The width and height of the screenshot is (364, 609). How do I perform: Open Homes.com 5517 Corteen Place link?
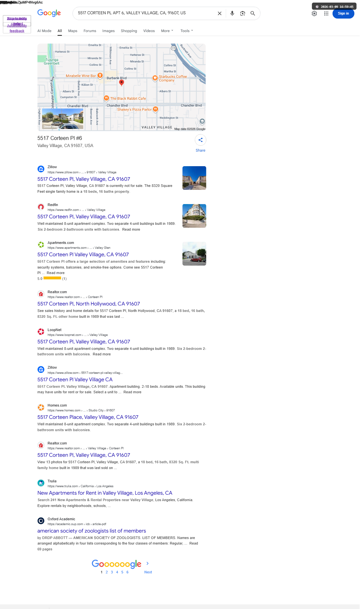88,417
